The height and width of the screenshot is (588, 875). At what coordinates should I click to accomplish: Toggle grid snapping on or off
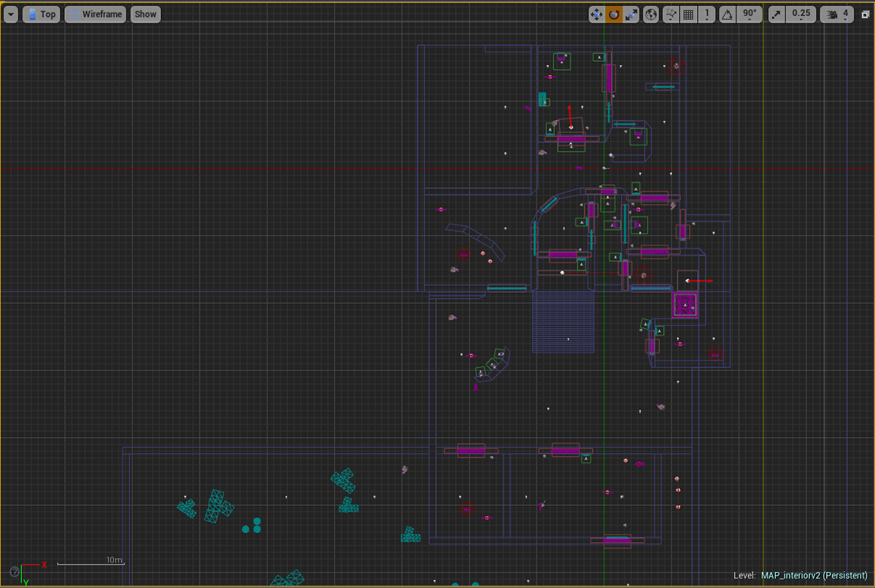click(688, 14)
